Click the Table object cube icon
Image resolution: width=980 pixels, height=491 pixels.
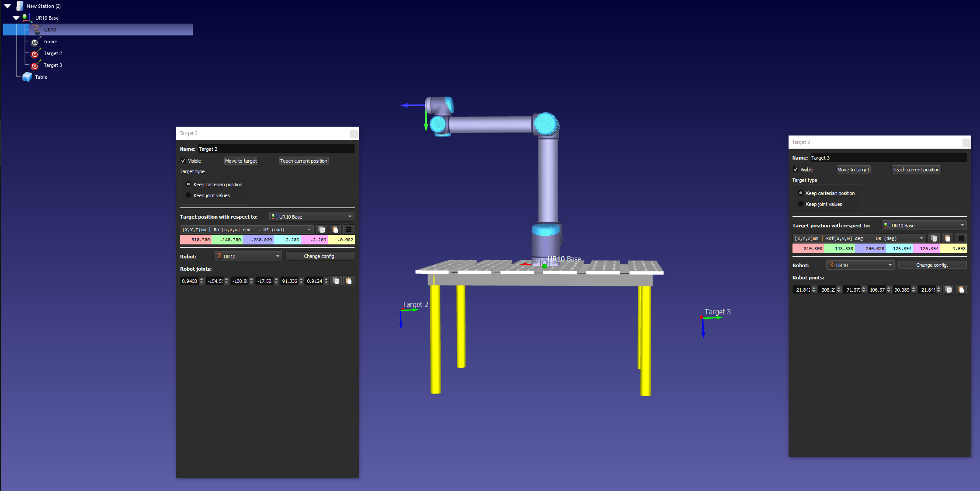pyautogui.click(x=27, y=77)
